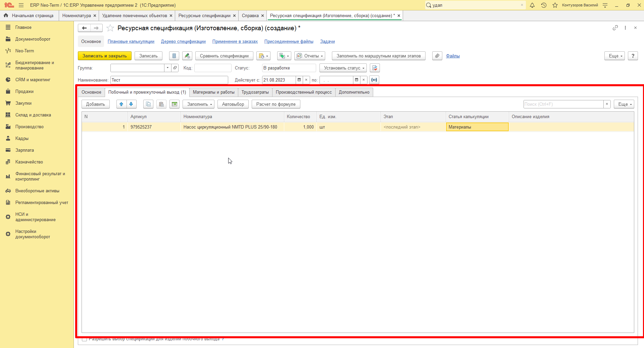The height and width of the screenshot is (348, 644).
Task: Open favorites star in the title bar
Action: [x=555, y=5]
